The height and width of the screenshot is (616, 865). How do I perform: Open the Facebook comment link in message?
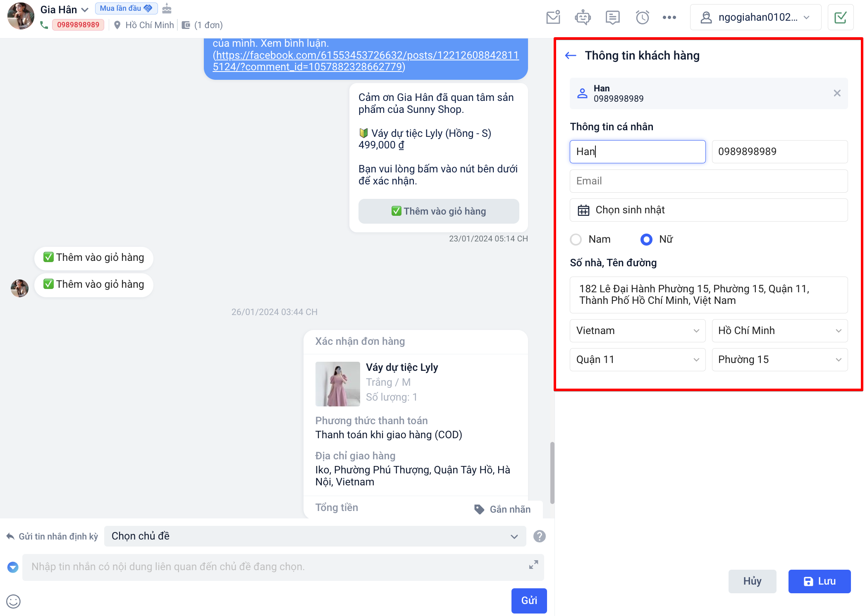[366, 61]
